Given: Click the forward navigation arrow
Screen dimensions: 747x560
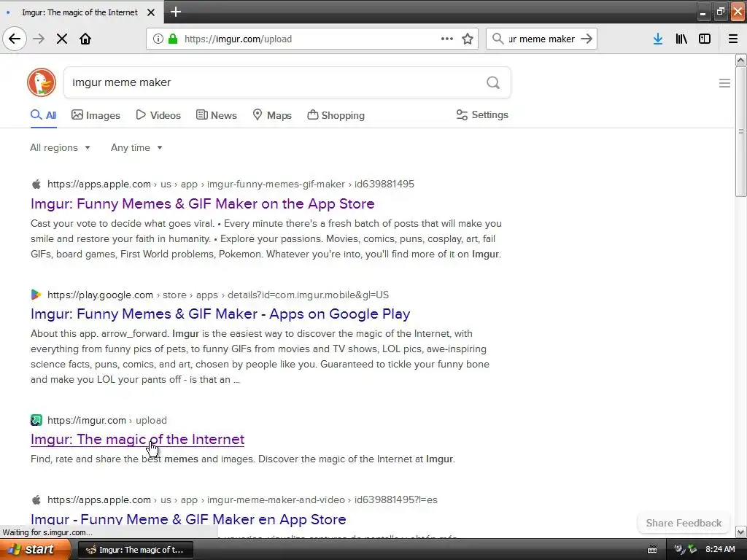Looking at the screenshot, I should (x=39, y=39).
